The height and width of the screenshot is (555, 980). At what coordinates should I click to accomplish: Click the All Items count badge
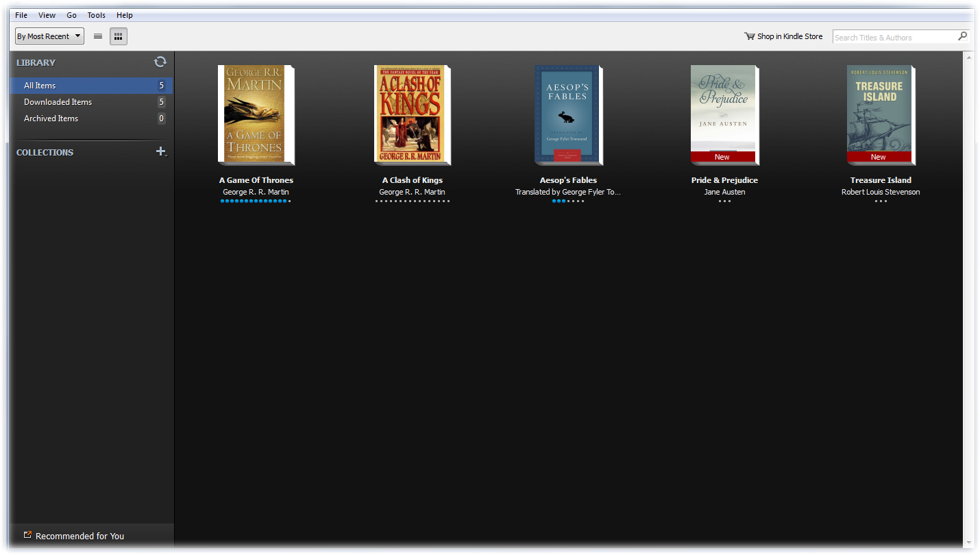click(162, 86)
